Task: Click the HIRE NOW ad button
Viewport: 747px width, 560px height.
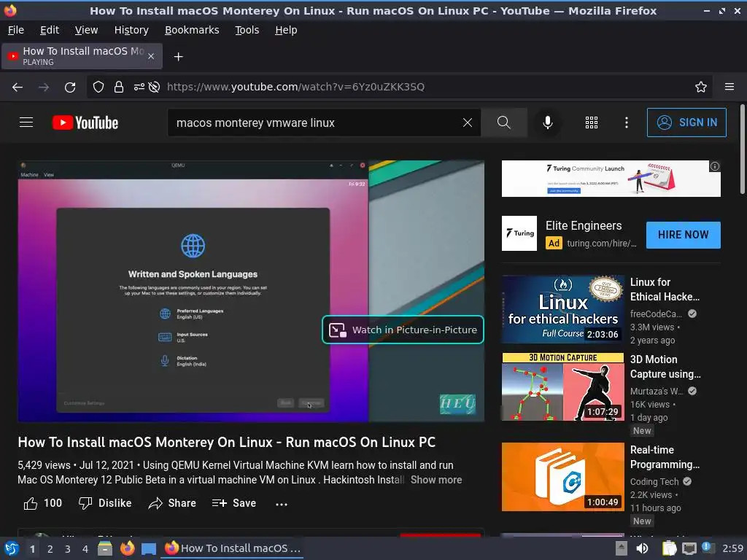Action: click(683, 235)
